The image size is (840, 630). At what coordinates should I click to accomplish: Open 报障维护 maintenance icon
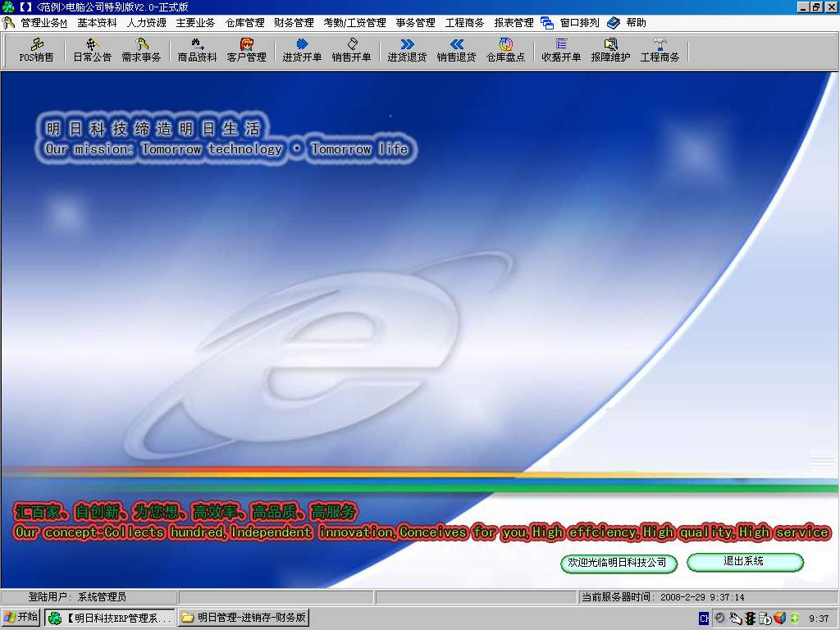coord(610,50)
